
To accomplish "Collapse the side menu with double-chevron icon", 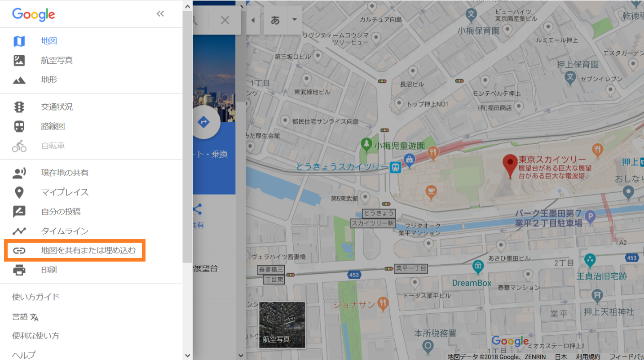I will [160, 13].
